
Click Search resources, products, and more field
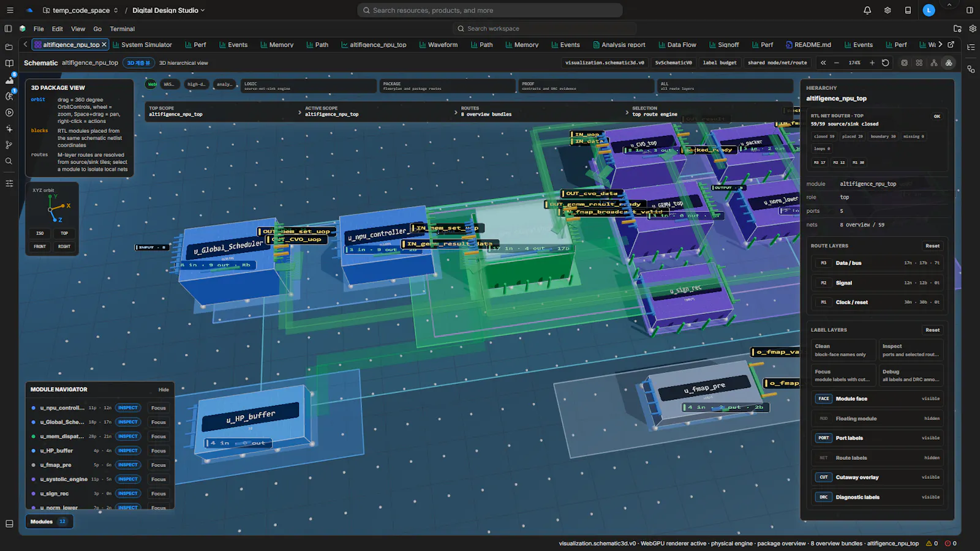(x=490, y=10)
